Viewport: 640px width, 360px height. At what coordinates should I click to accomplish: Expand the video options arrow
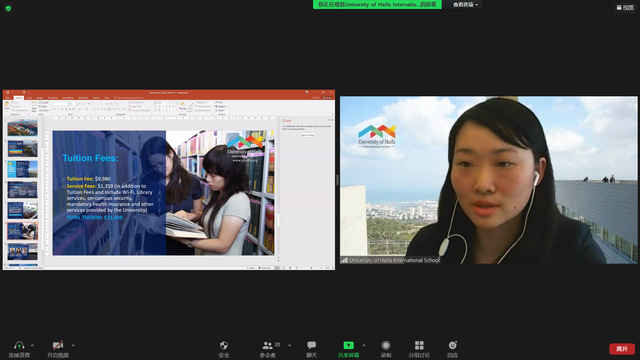point(73,345)
